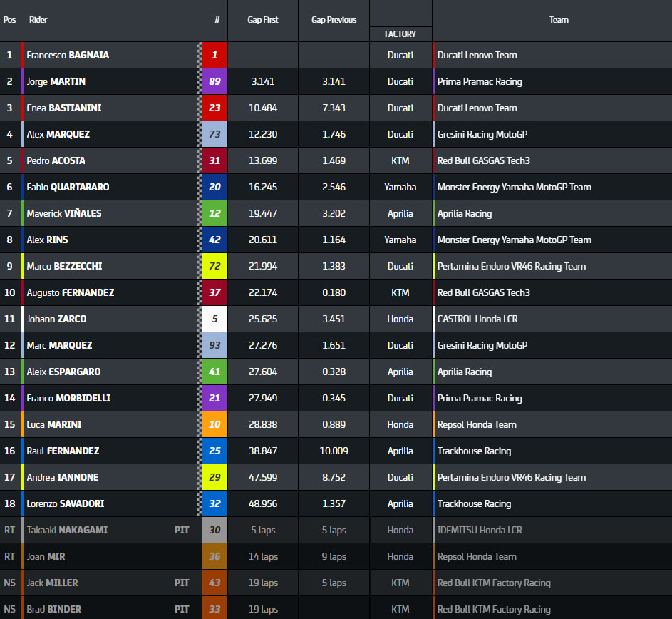Select Repsol Honda Team in Marini row
672x619 pixels.
(x=477, y=425)
